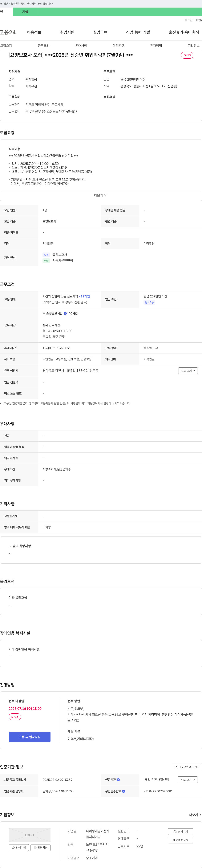
Task: Click the KF10492507020001 certification number
Action: coord(158,791)
